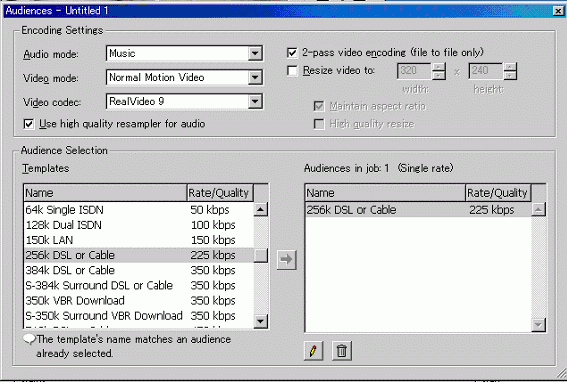Select the 128k Dual ISDN template
This screenshot has width=567, height=382.
pos(139,225)
